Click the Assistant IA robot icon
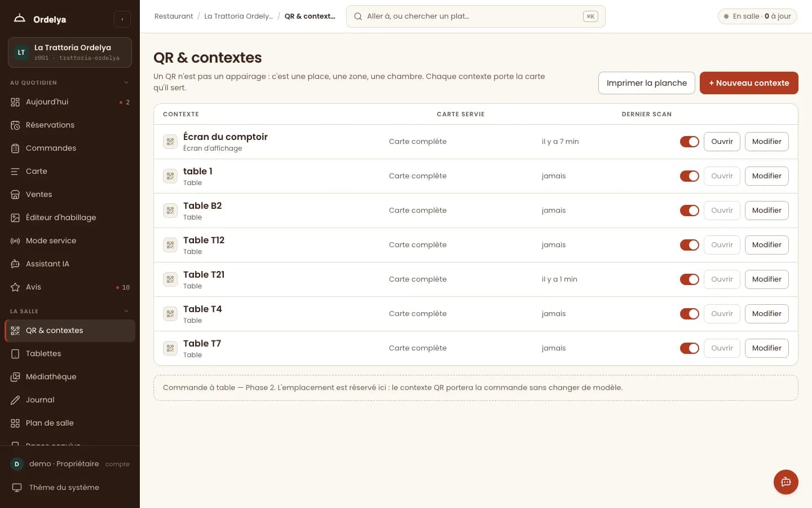 (x=15, y=264)
